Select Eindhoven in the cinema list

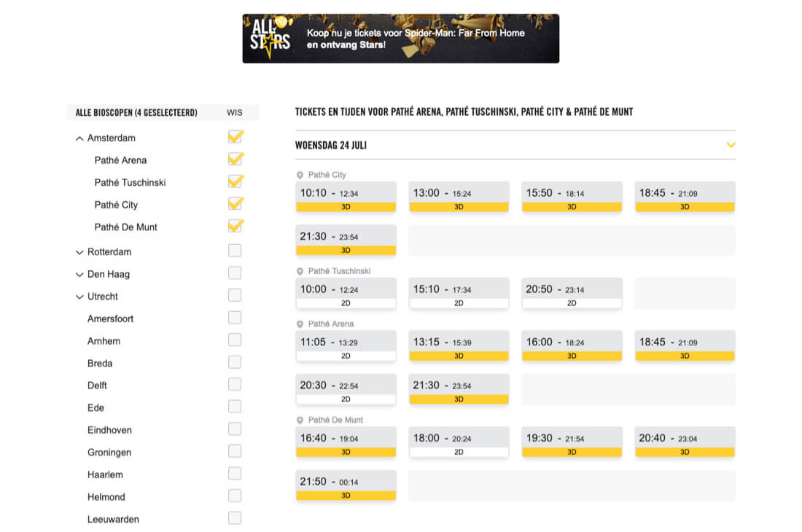109,430
